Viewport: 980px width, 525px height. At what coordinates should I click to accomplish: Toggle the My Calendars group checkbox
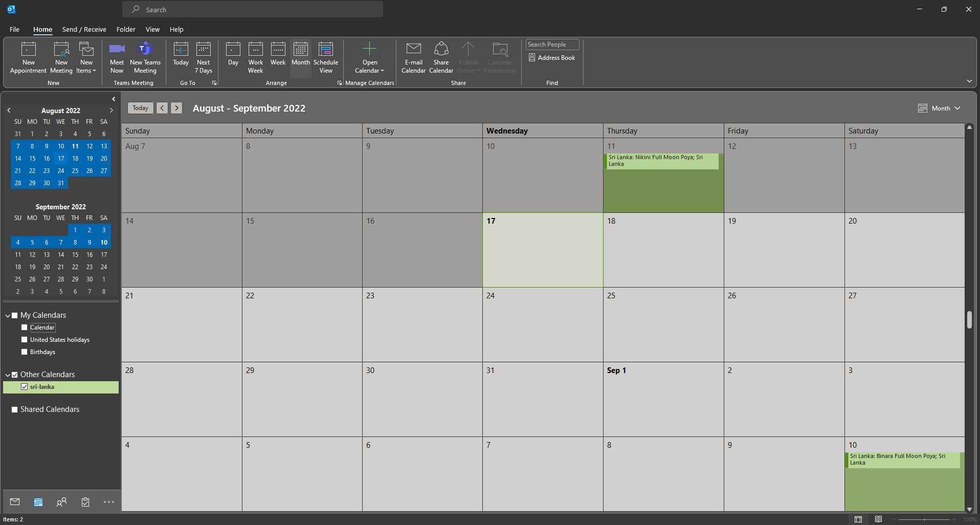(x=15, y=316)
